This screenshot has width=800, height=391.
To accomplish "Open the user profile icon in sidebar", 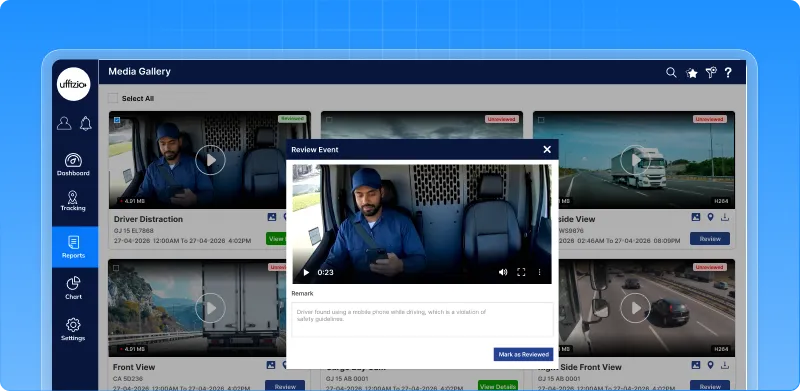I will tap(64, 124).
